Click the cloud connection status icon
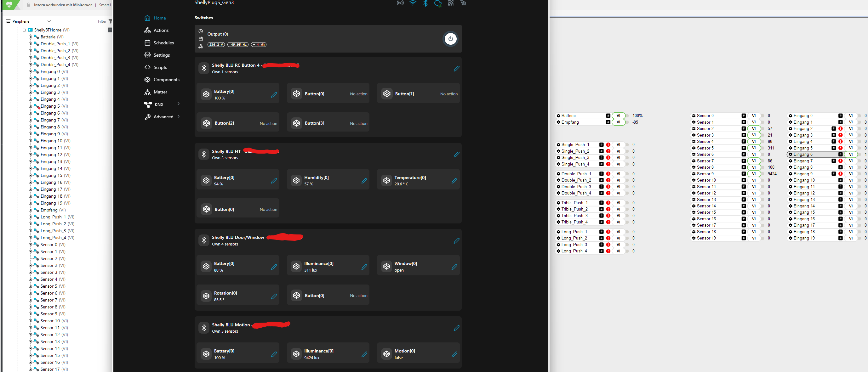This screenshot has width=868, height=372. pos(438,3)
